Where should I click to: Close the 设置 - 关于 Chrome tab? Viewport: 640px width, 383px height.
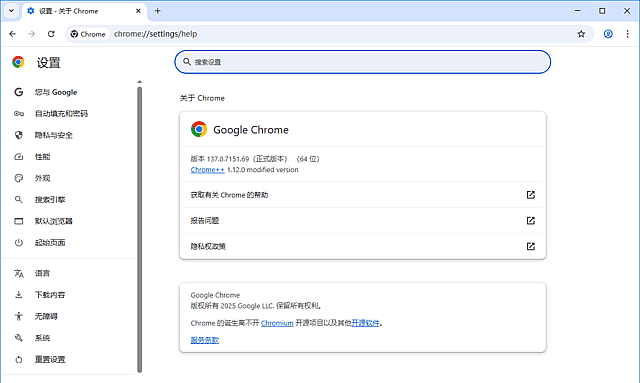(x=138, y=11)
